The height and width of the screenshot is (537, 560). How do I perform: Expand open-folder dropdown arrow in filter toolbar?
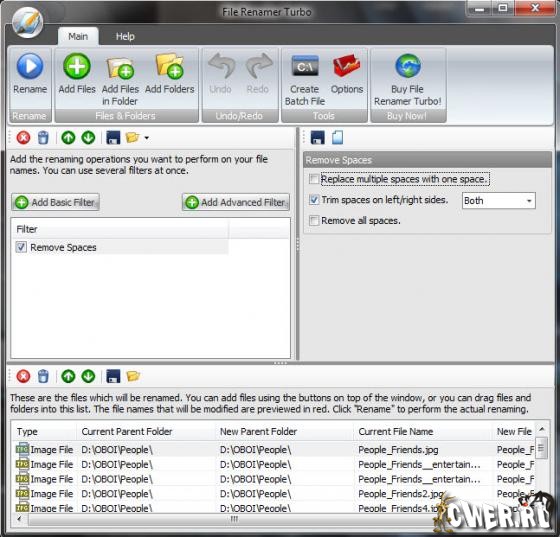pyautogui.click(x=146, y=138)
